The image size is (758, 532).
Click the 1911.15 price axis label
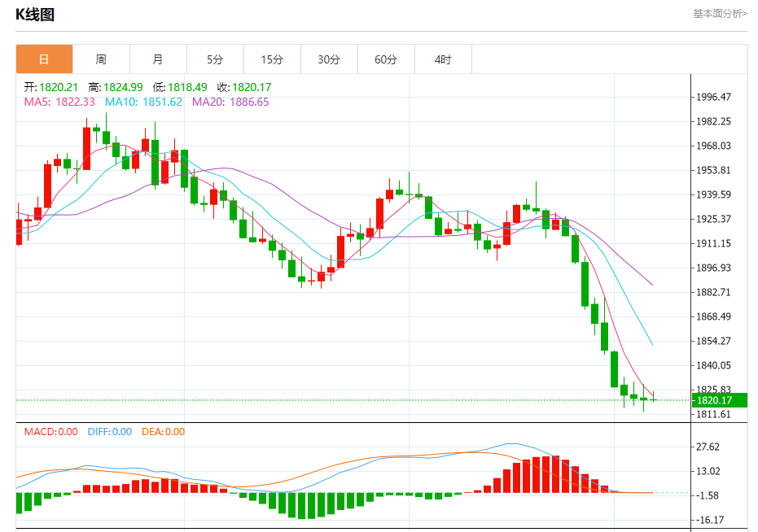[713, 243]
